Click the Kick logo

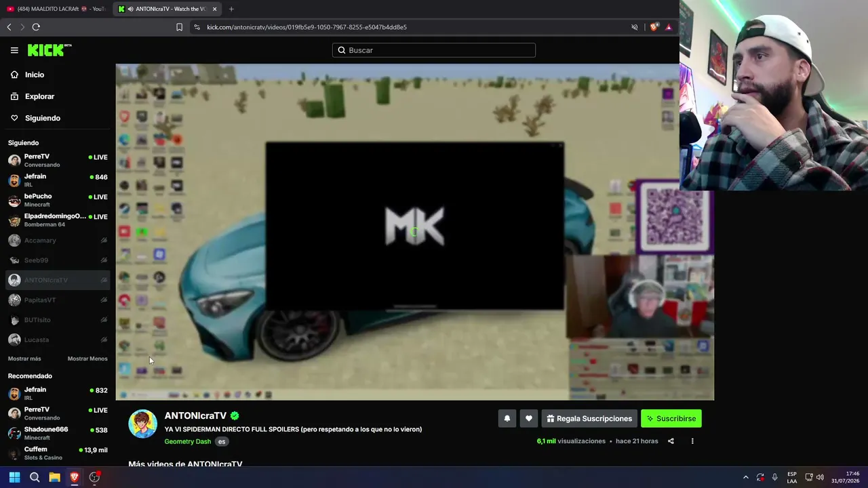(x=50, y=50)
